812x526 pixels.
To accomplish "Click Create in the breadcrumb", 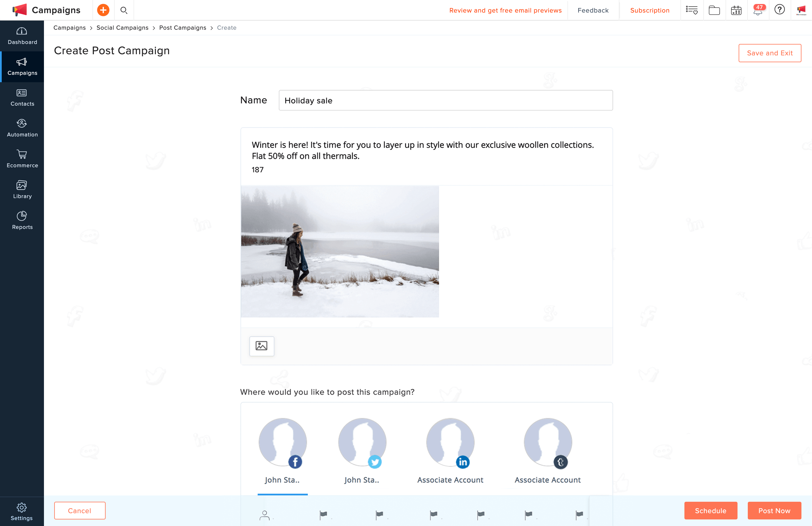I will click(227, 28).
